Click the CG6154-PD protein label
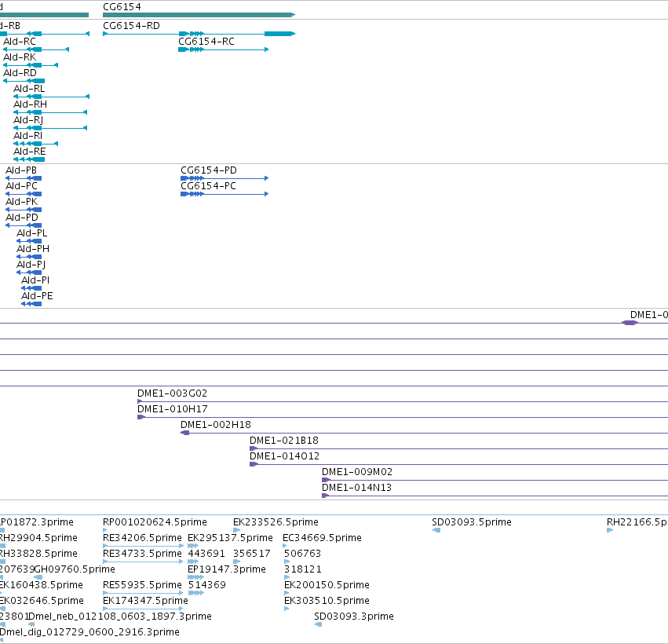This screenshot has height=644, width=668. tap(209, 170)
